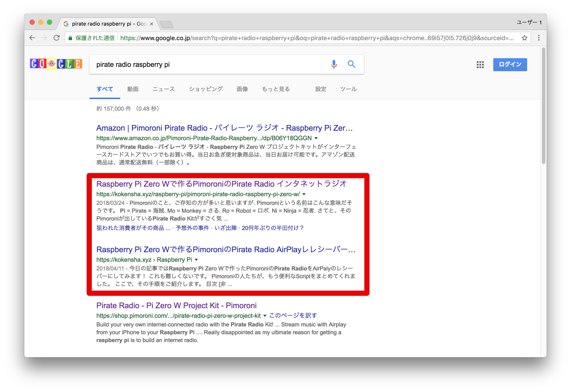This screenshot has height=392, width=571.
Task: Go back with the browser back arrow
Action: 32,38
